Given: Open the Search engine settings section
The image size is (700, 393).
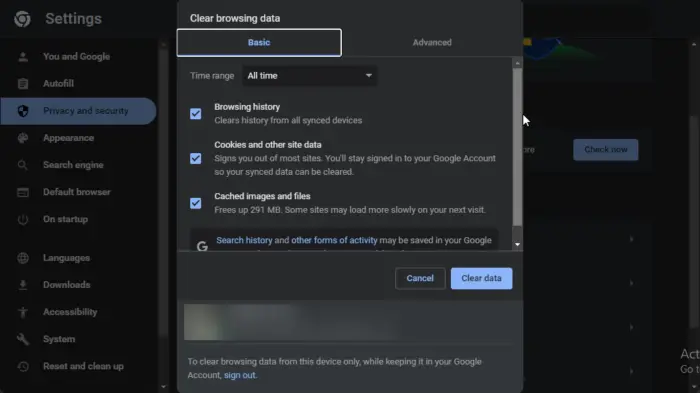Looking at the screenshot, I should click(79, 165).
